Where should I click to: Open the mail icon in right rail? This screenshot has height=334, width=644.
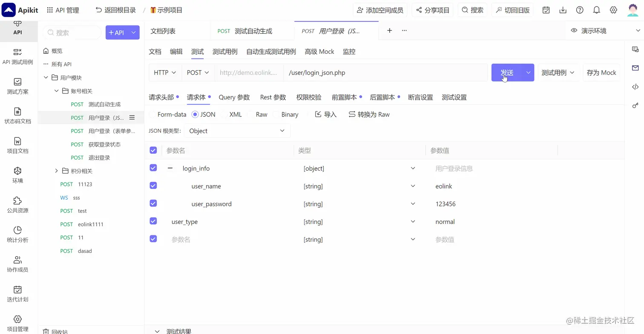pyautogui.click(x=635, y=68)
